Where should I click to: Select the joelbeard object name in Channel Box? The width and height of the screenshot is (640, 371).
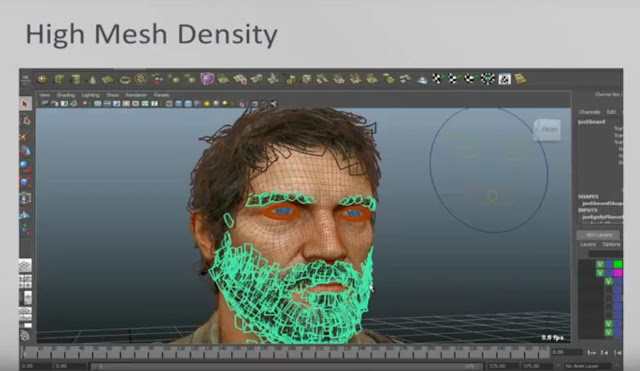(591, 122)
